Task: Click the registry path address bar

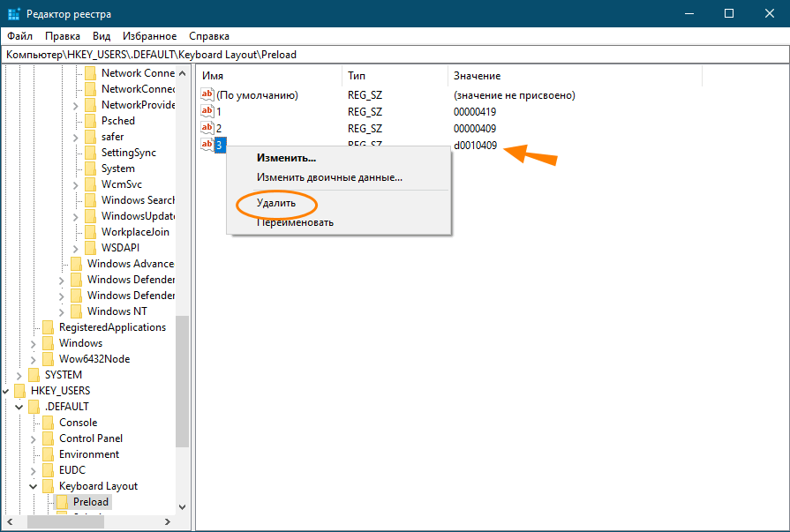Action: click(395, 55)
